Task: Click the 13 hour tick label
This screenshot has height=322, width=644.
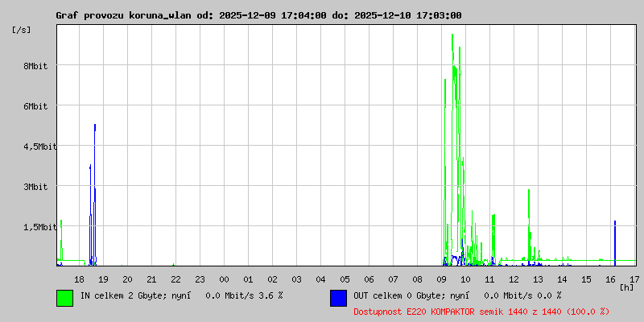Action: [538, 279]
